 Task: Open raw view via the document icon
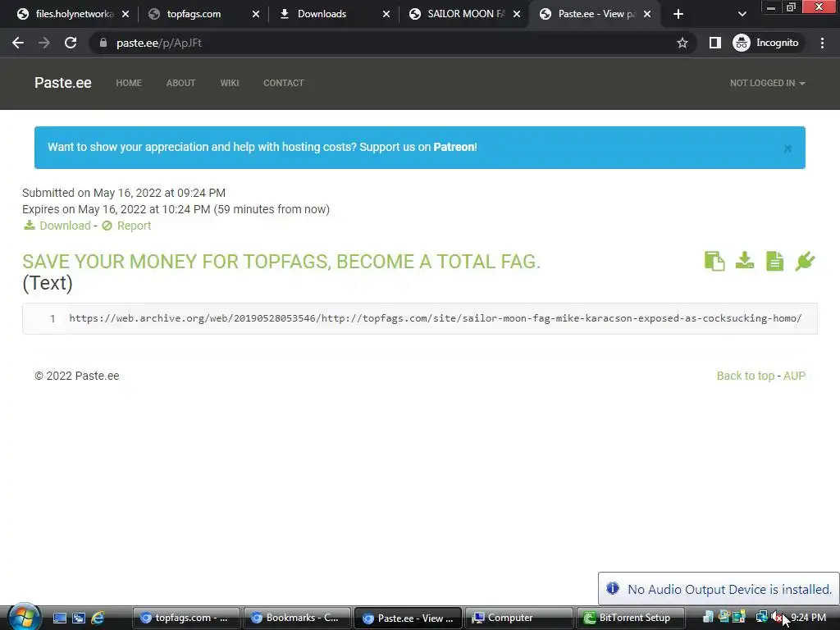(x=774, y=262)
